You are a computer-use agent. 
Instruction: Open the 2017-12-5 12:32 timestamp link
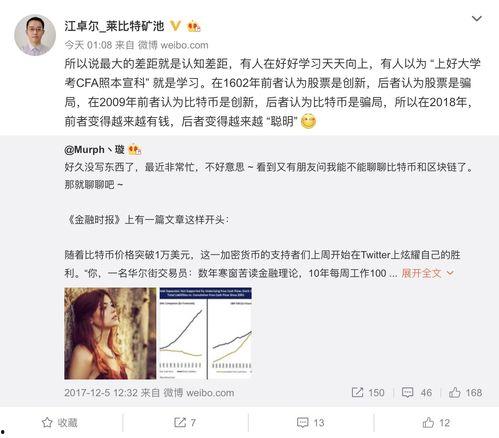pos(101,393)
